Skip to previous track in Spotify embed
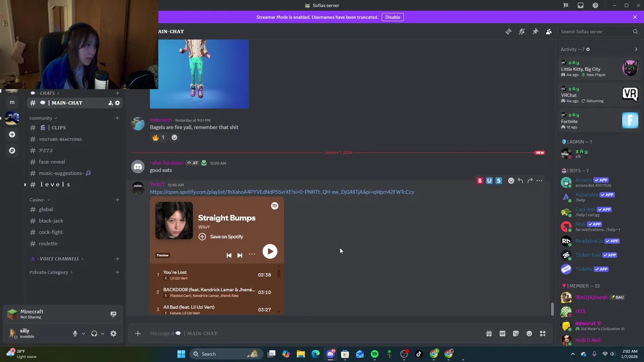 point(229,255)
